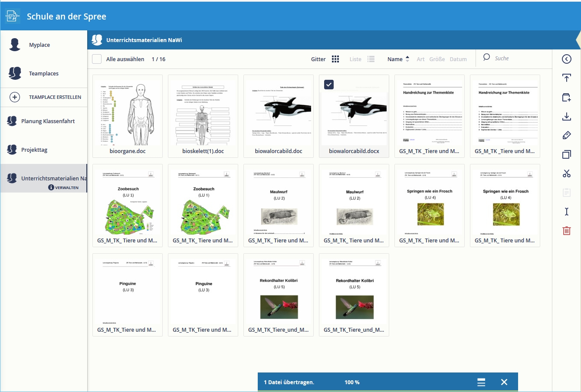Click the download icon in right toolbar

tap(566, 116)
